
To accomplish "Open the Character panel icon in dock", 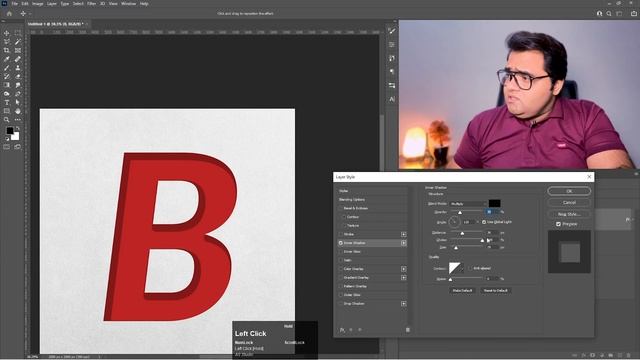I will (x=392, y=99).
